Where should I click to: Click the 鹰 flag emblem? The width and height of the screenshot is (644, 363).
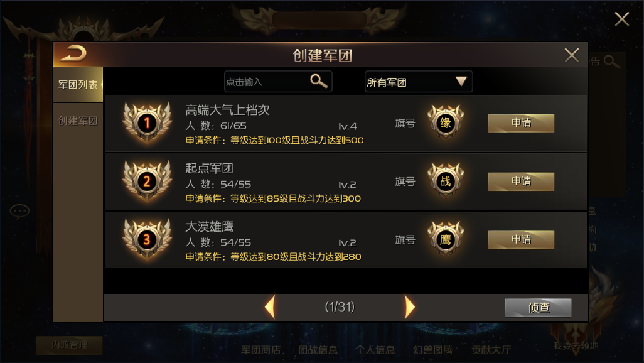pyautogui.click(x=446, y=239)
